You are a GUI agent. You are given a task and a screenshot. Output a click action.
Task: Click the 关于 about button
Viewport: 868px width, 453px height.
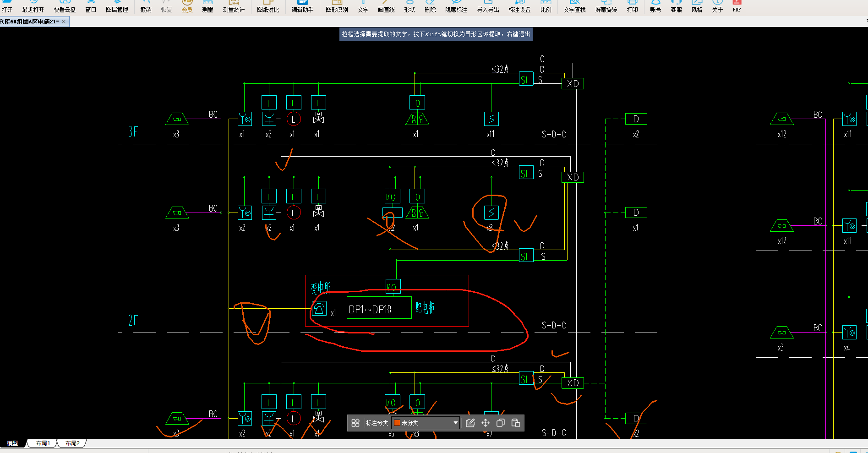pos(717,6)
